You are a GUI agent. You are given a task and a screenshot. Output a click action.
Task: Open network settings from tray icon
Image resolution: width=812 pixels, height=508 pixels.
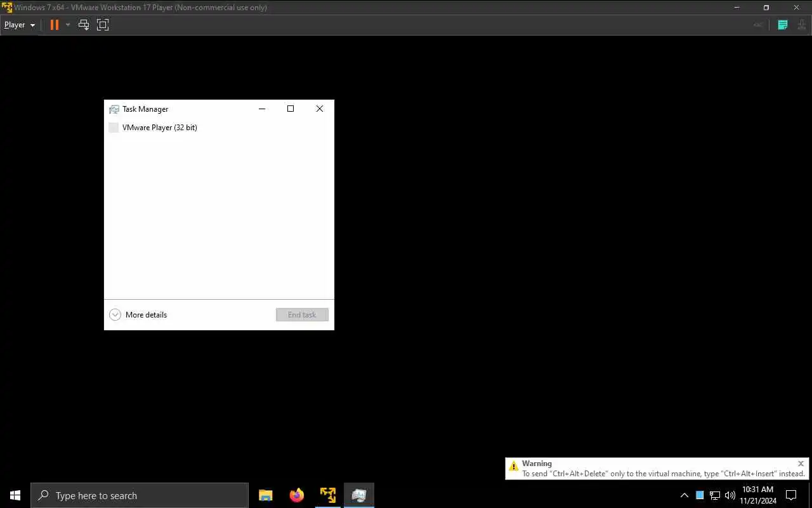(715, 495)
